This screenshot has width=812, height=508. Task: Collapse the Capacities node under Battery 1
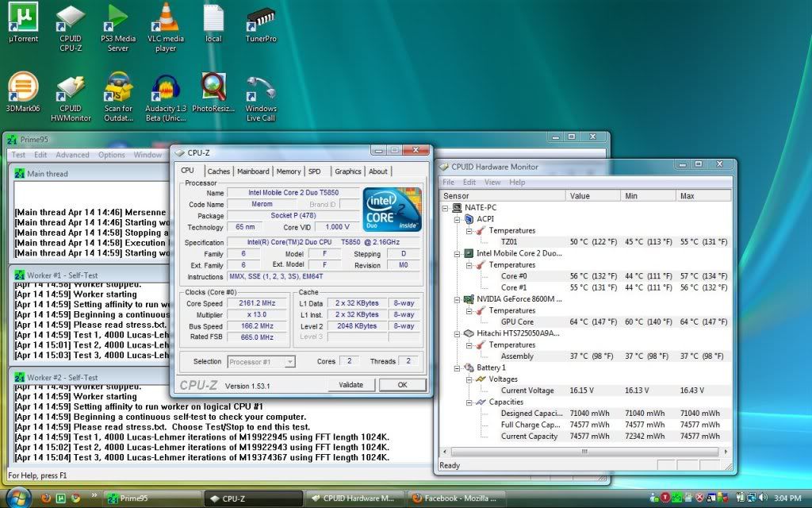(469, 402)
